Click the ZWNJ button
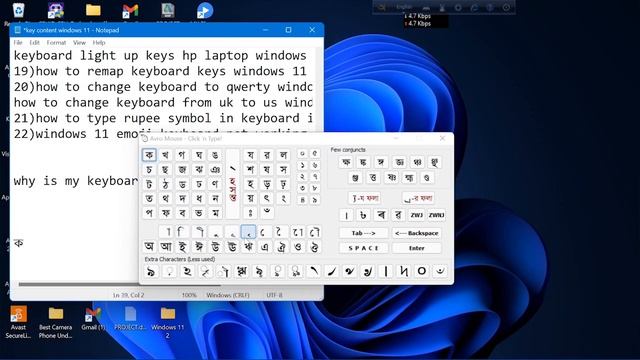The image size is (640, 360). pyautogui.click(x=436, y=215)
